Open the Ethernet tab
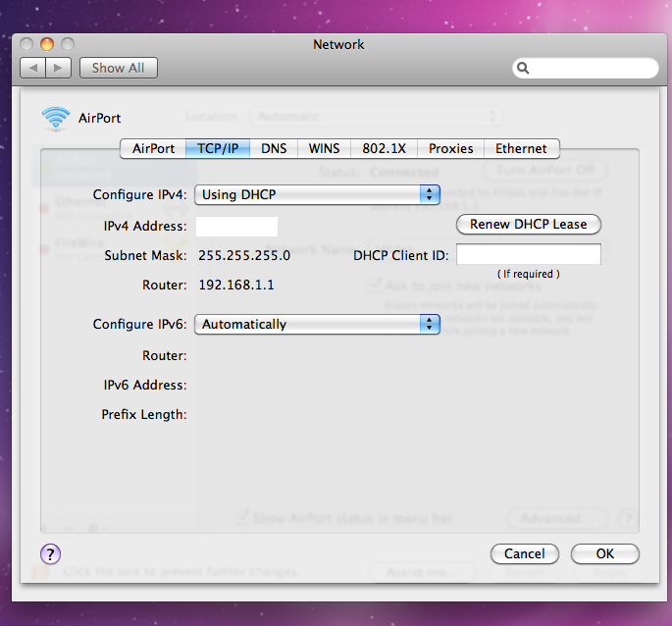The width and height of the screenshot is (672, 626). pyautogui.click(x=521, y=148)
